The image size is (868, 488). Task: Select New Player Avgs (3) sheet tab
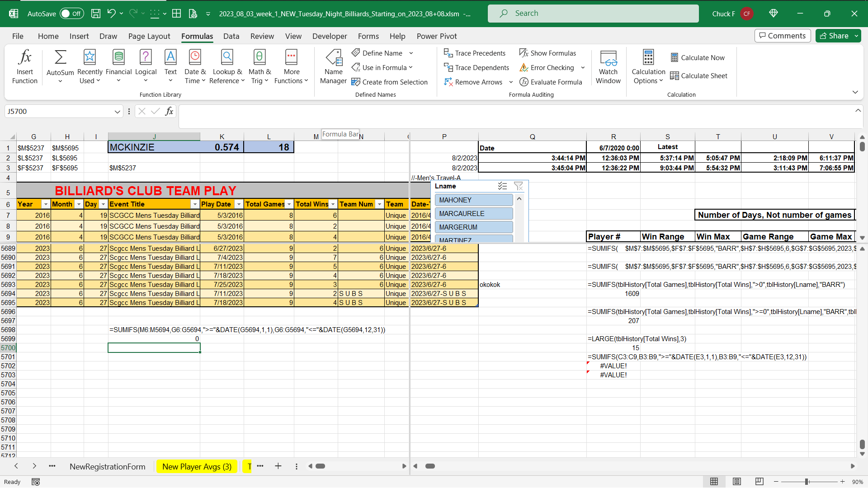(x=197, y=466)
